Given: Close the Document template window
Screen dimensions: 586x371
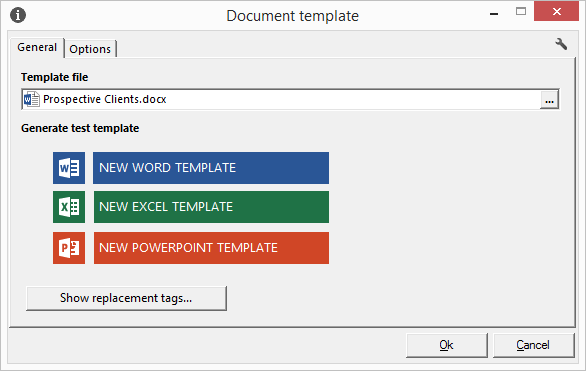Looking at the screenshot, I should point(556,12).
